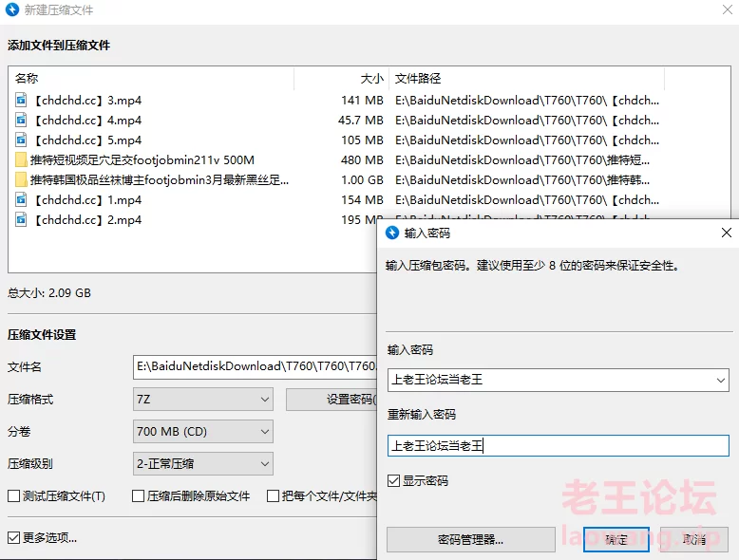Open the 压缩级别 2-正常压缩 dropdown
Screen dimensions: 739x560
203,463
